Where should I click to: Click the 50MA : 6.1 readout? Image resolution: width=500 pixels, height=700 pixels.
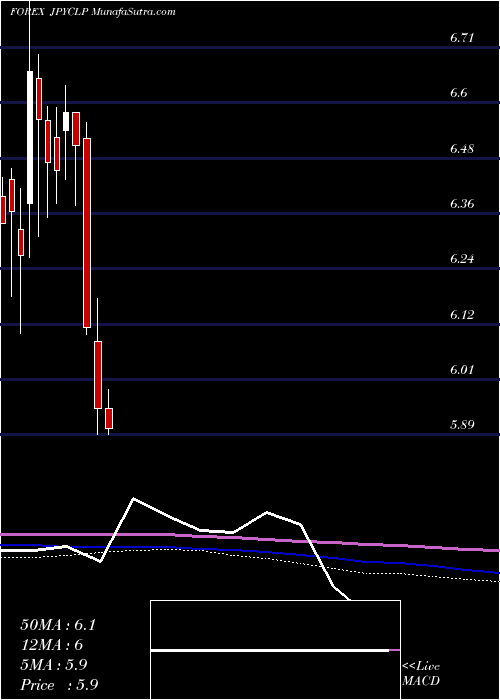point(58,625)
